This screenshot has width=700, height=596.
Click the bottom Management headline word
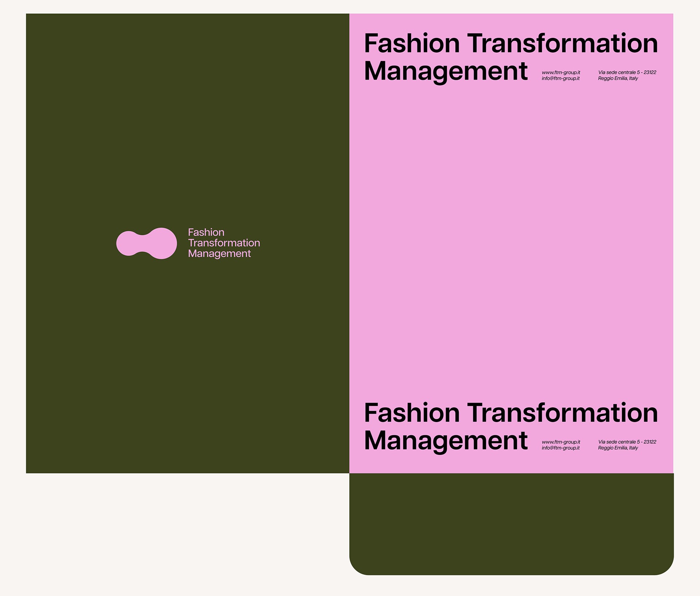446,441
